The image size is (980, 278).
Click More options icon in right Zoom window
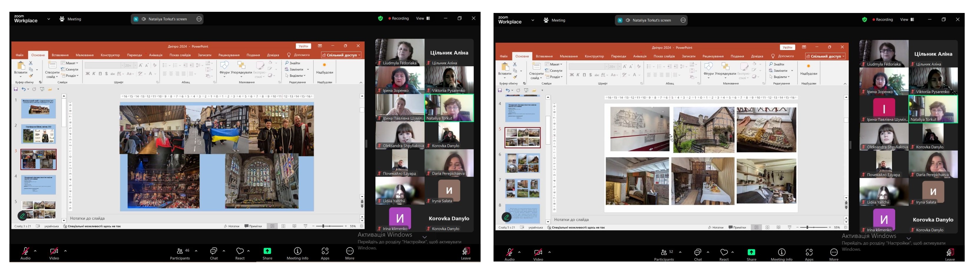834,252
